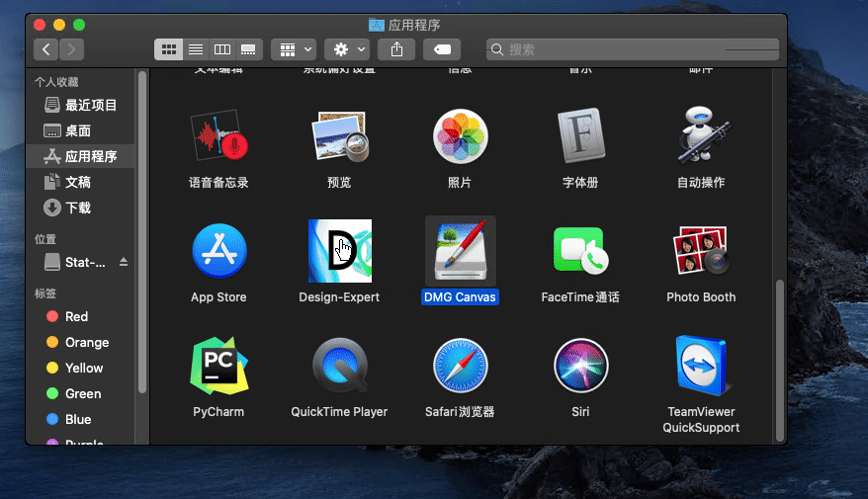Switch Finder to icon view
This screenshot has width=868, height=499.
click(x=169, y=49)
